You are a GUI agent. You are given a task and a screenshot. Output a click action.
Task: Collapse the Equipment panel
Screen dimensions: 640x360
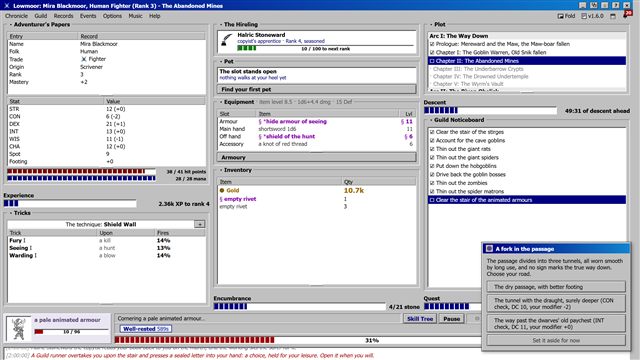pyautogui.click(x=220, y=102)
